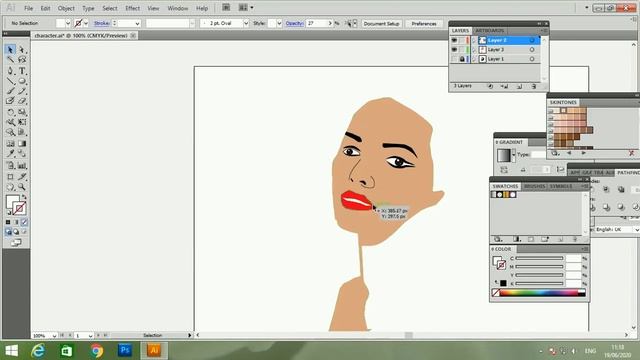This screenshot has width=640, height=360.
Task: Switch to the Artboards tab
Action: pos(490,31)
